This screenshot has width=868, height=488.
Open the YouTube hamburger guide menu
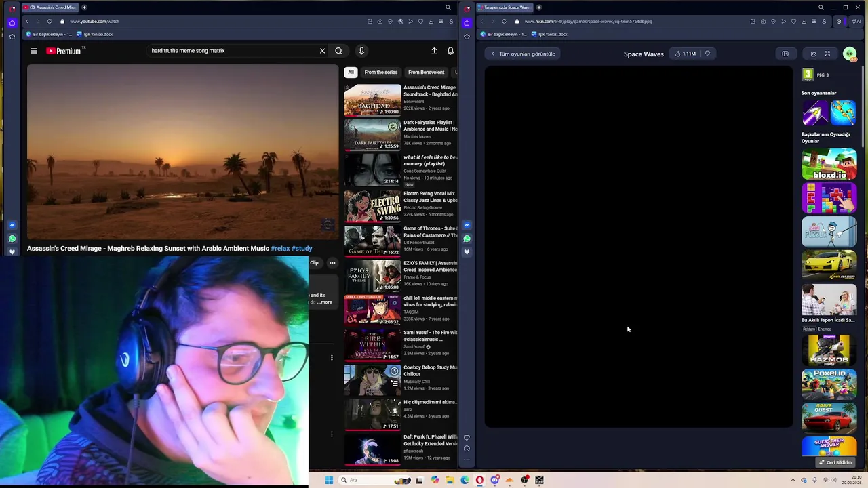pyautogui.click(x=33, y=51)
